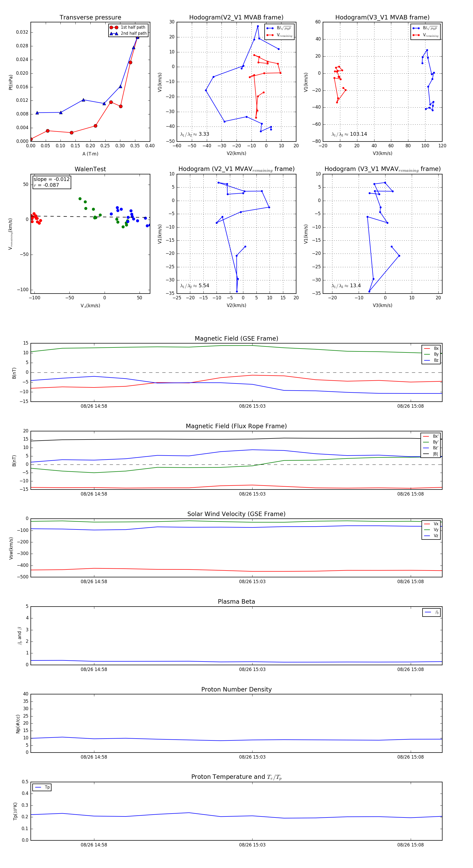Click the B/√(μ0ρ) legend entry in the V2_V1 MVAB hodogram
The image size is (473, 868).
(279, 28)
